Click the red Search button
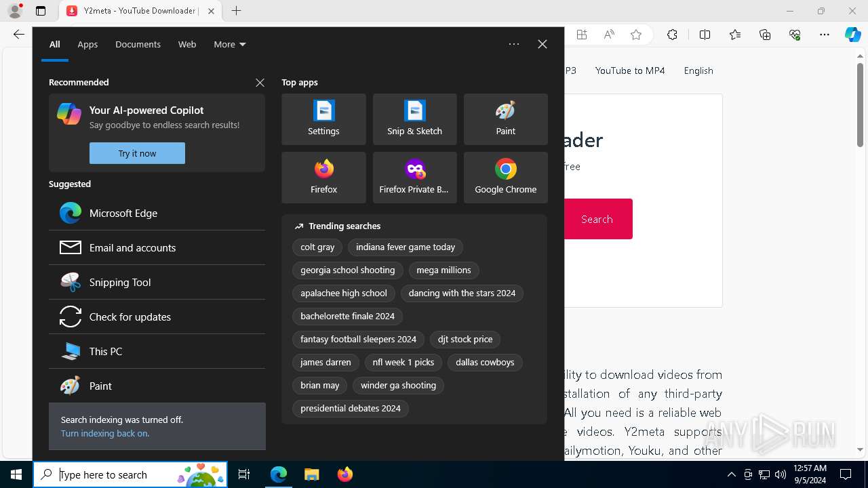Image resolution: width=868 pixels, height=488 pixels. tap(597, 219)
